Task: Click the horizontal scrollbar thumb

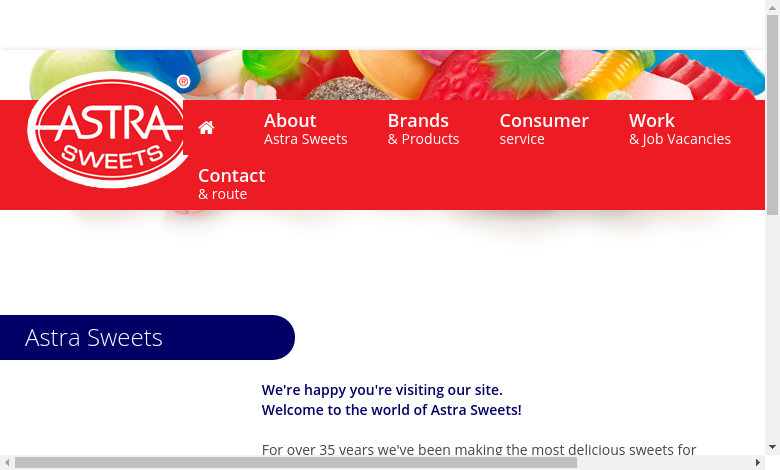Action: [296, 463]
